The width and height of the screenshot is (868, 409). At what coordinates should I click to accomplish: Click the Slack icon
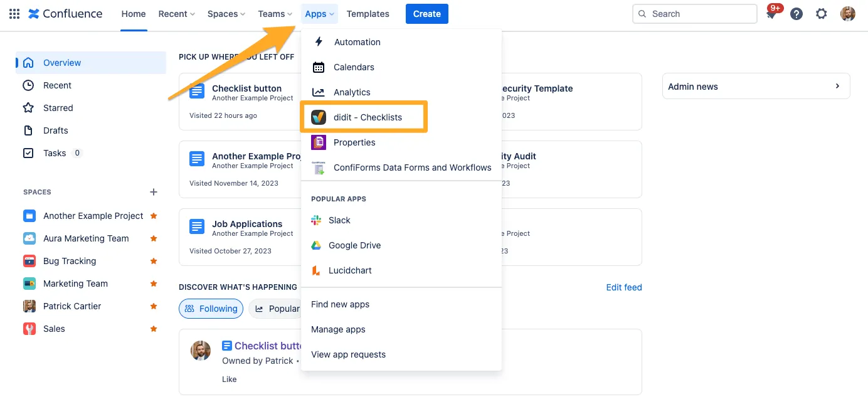pyautogui.click(x=316, y=220)
